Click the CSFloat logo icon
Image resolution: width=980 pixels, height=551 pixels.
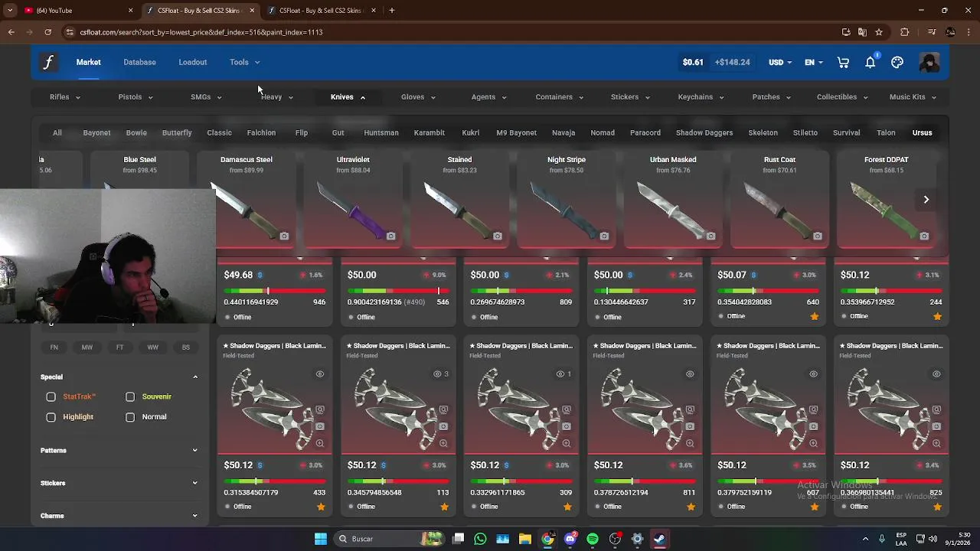click(x=48, y=63)
